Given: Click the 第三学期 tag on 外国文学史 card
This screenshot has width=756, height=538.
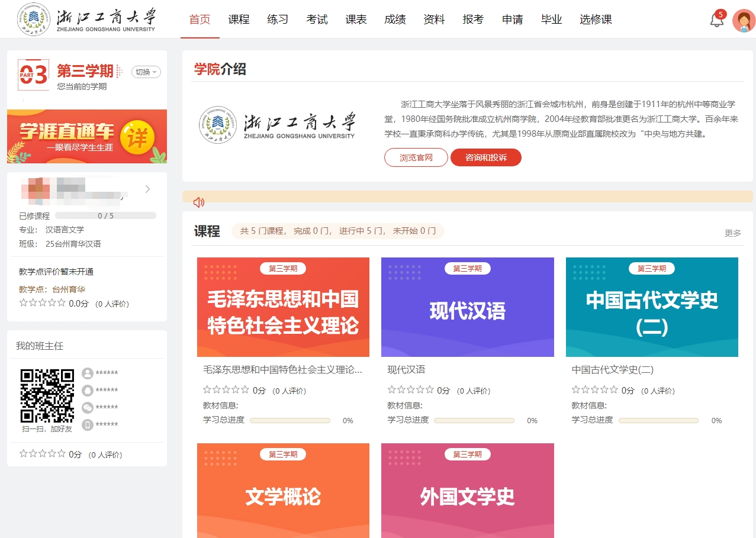Looking at the screenshot, I should 468,455.
